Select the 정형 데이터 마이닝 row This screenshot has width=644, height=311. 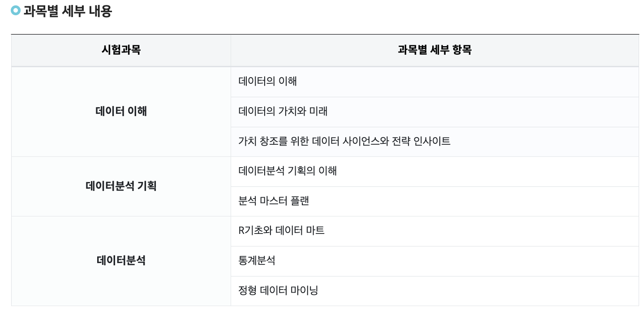tap(434, 291)
